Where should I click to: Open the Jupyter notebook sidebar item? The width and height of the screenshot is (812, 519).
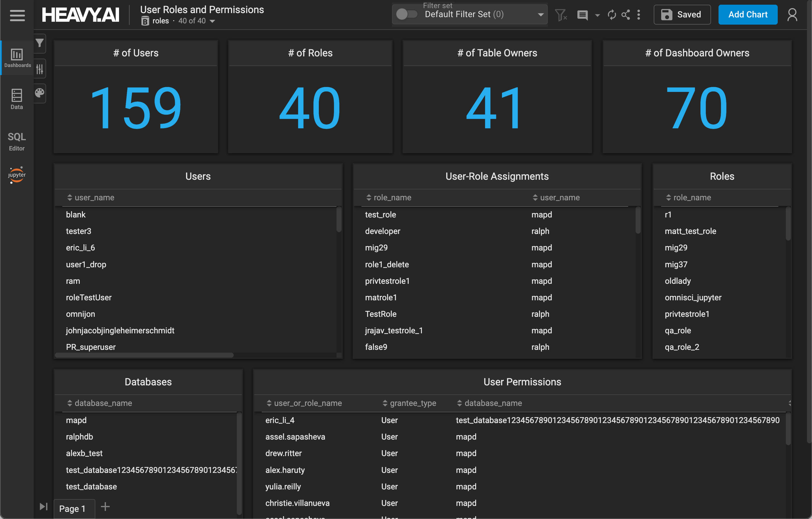17,175
